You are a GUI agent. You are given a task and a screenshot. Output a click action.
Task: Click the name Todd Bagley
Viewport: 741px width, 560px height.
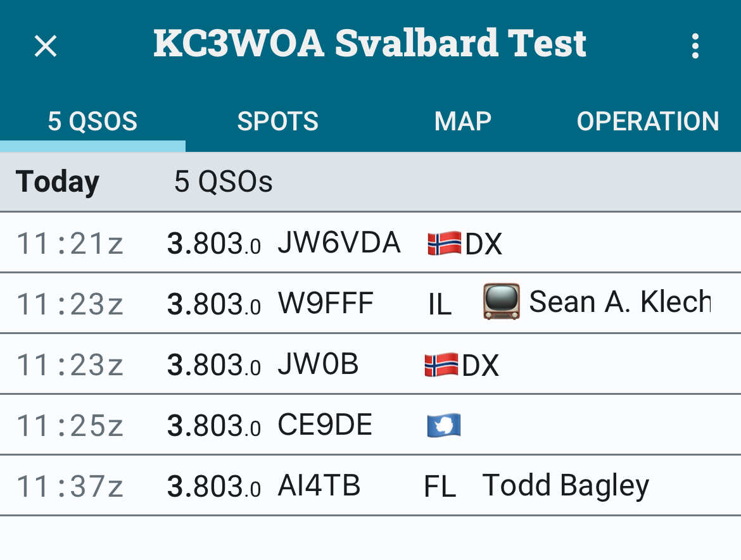pyautogui.click(x=566, y=486)
